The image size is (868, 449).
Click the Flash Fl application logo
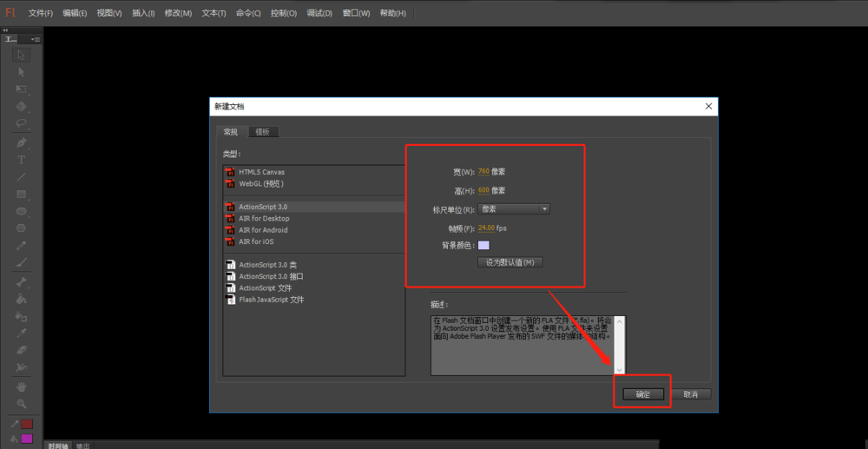pos(10,13)
